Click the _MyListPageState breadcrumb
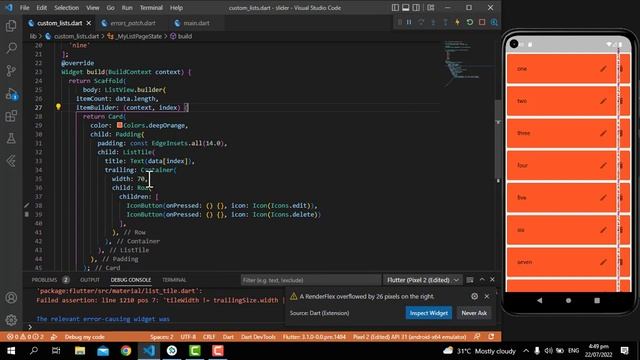 139,36
